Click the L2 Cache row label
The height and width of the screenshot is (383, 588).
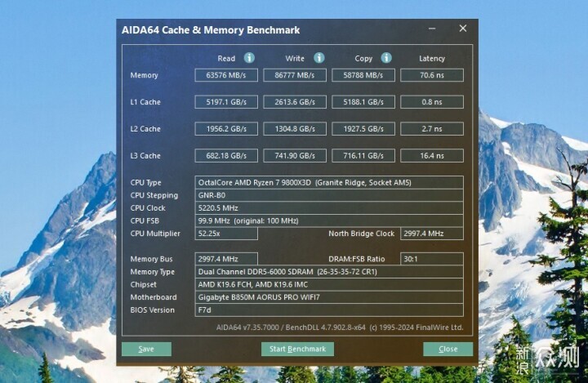coord(145,129)
